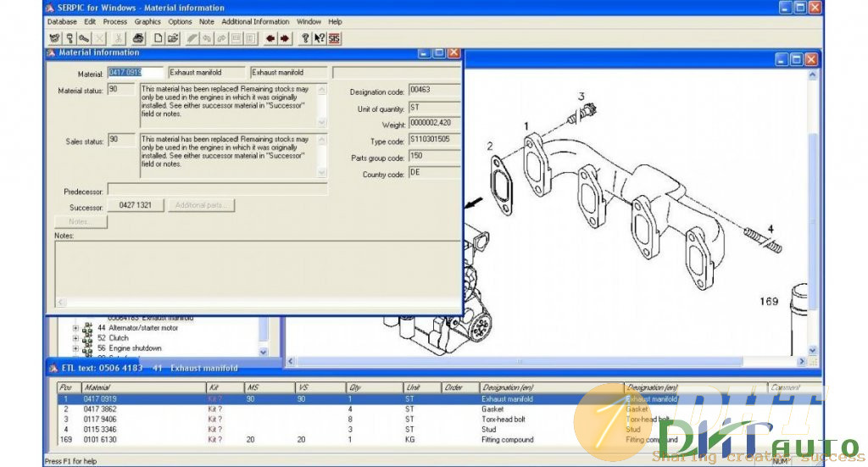Screen dimensions: 868x467
Task: Open the Additional Information menu
Action: tap(255, 21)
